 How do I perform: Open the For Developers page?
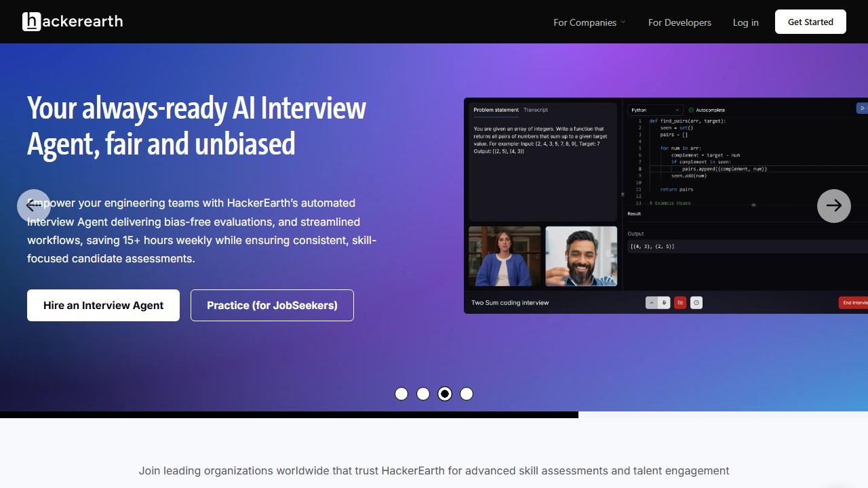[x=679, y=22]
